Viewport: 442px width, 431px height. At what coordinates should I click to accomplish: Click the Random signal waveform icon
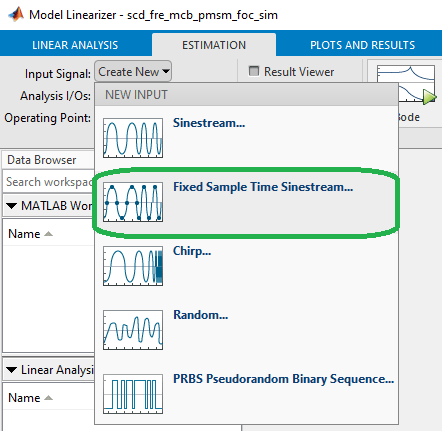(x=133, y=330)
